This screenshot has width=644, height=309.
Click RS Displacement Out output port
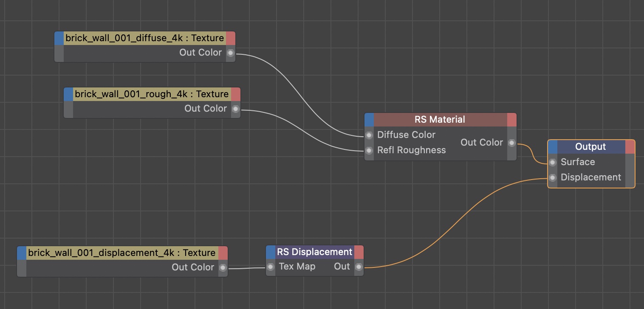359,267
